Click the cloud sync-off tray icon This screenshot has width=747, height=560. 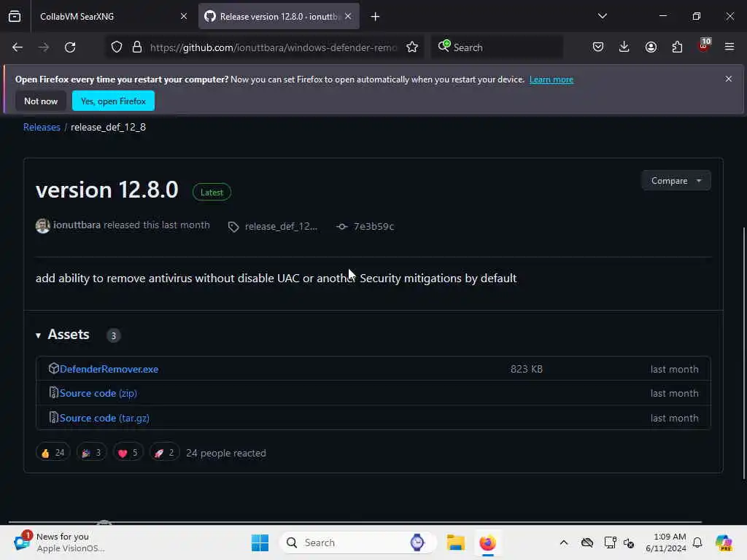click(587, 542)
